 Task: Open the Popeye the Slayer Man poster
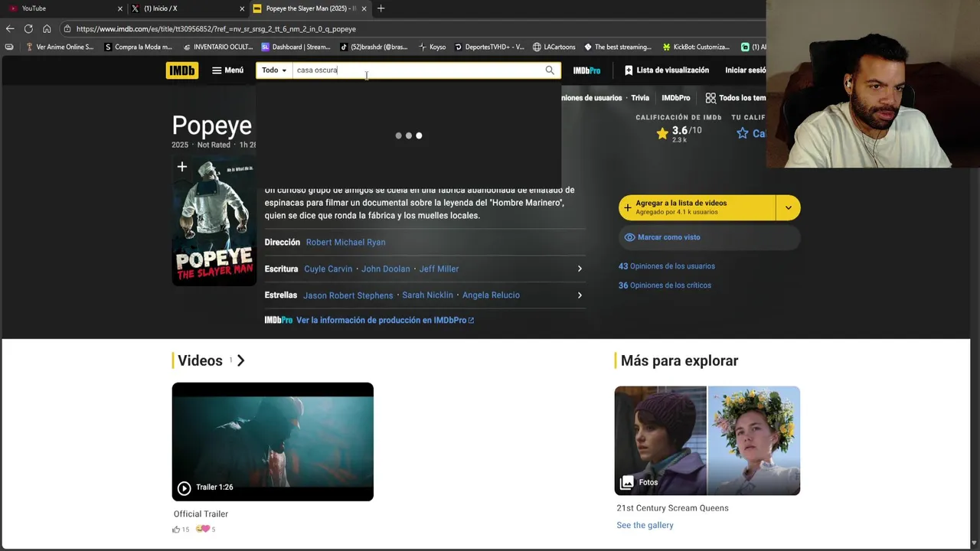click(214, 221)
